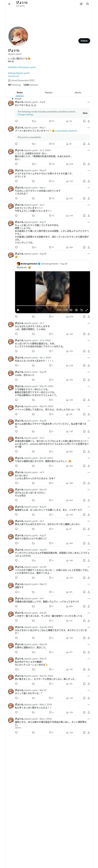This screenshot has width=98, height=868.
Task: Make the dog video fullscreen
Action: point(87,310)
